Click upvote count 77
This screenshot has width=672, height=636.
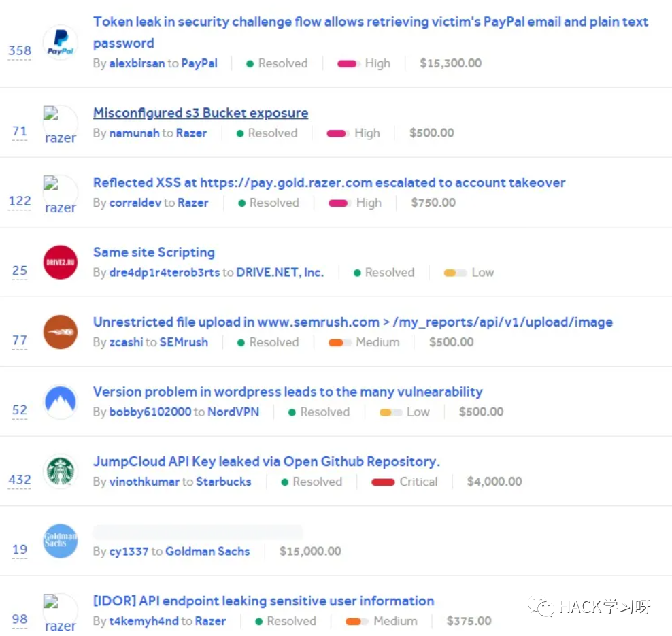(20, 340)
